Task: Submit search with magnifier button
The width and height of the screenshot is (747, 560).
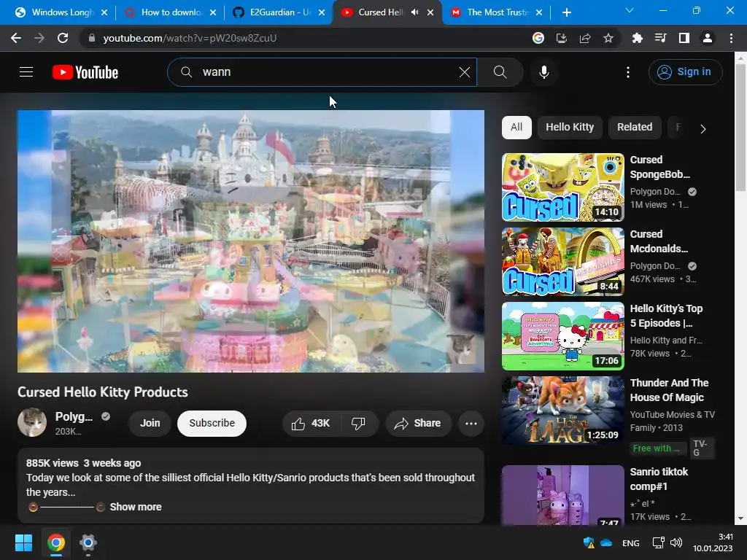Action: point(500,72)
